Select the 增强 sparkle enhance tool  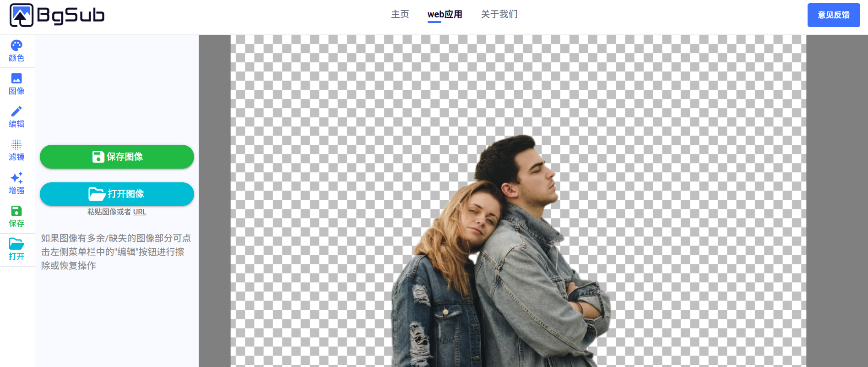(17, 183)
